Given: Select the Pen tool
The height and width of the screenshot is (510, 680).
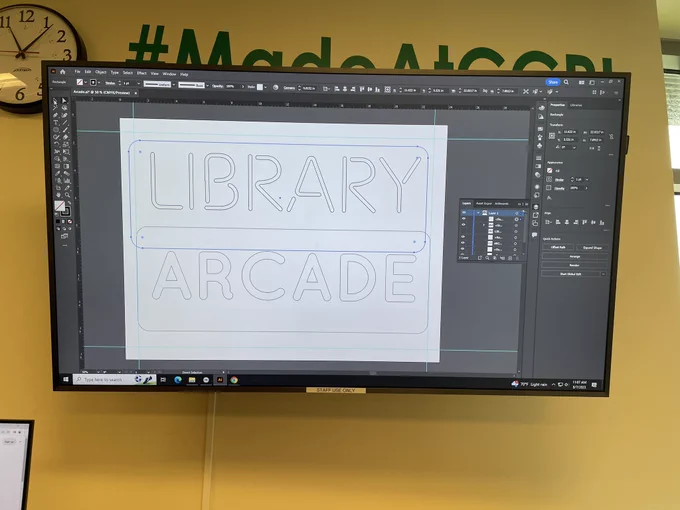Looking at the screenshot, I should 55,115.
